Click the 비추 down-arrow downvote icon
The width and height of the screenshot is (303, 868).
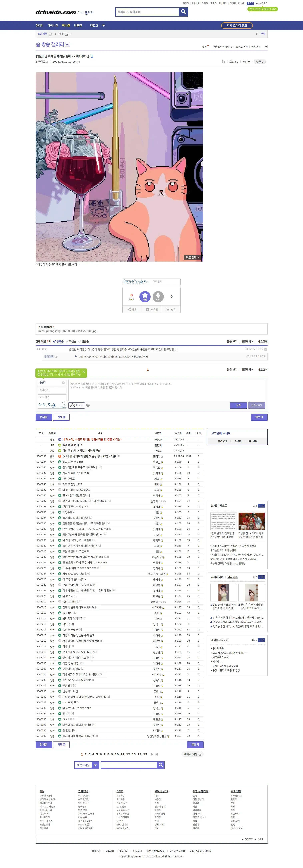(x=158, y=297)
